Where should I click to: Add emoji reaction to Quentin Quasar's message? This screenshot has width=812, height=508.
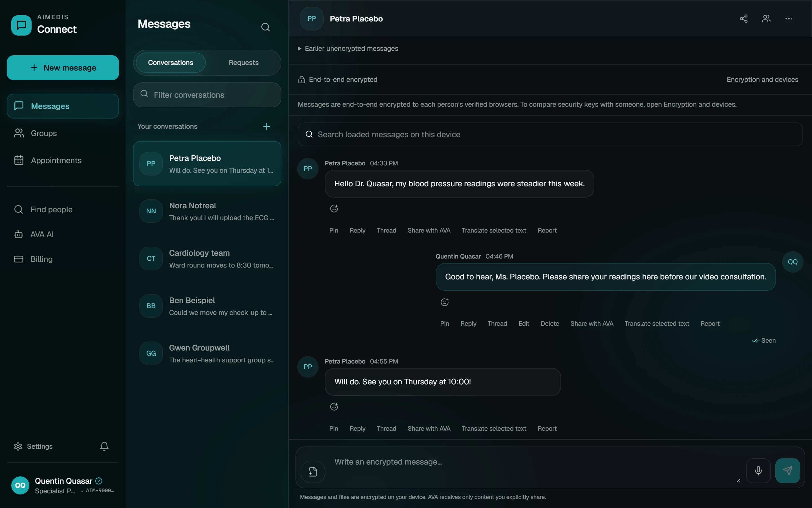[445, 302]
